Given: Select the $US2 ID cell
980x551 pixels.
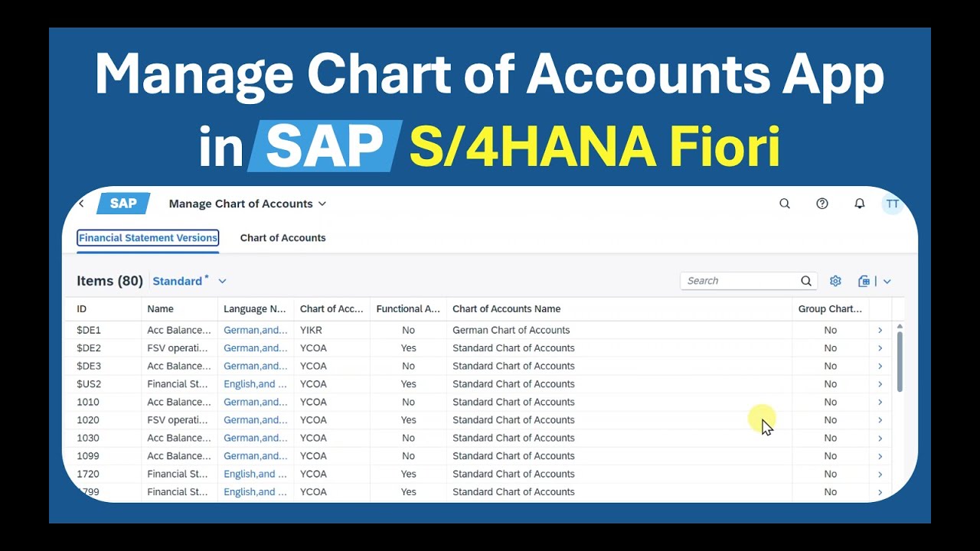Looking at the screenshot, I should pos(89,384).
